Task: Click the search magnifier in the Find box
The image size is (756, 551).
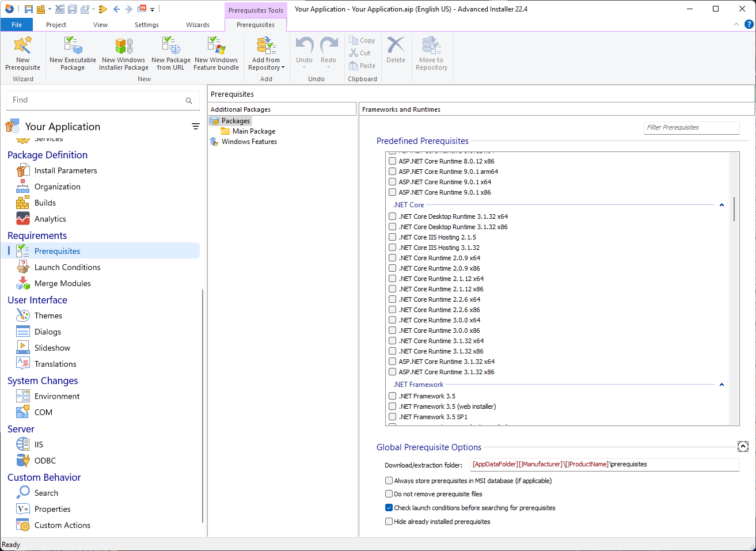Action: 188,100
